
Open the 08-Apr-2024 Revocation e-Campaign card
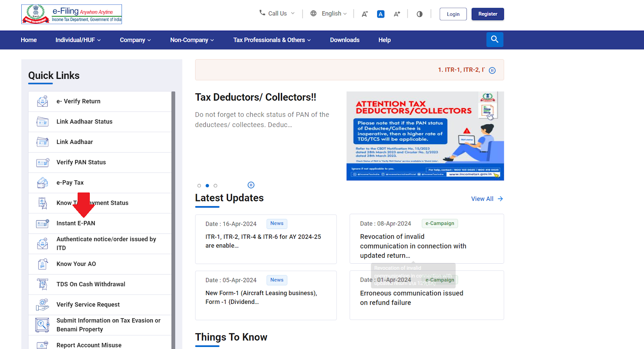[x=427, y=239]
